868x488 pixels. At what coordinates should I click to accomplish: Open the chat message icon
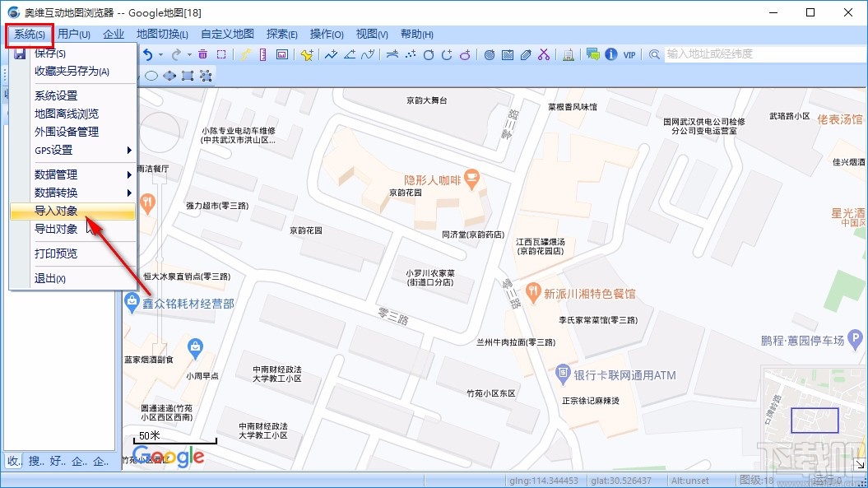592,54
